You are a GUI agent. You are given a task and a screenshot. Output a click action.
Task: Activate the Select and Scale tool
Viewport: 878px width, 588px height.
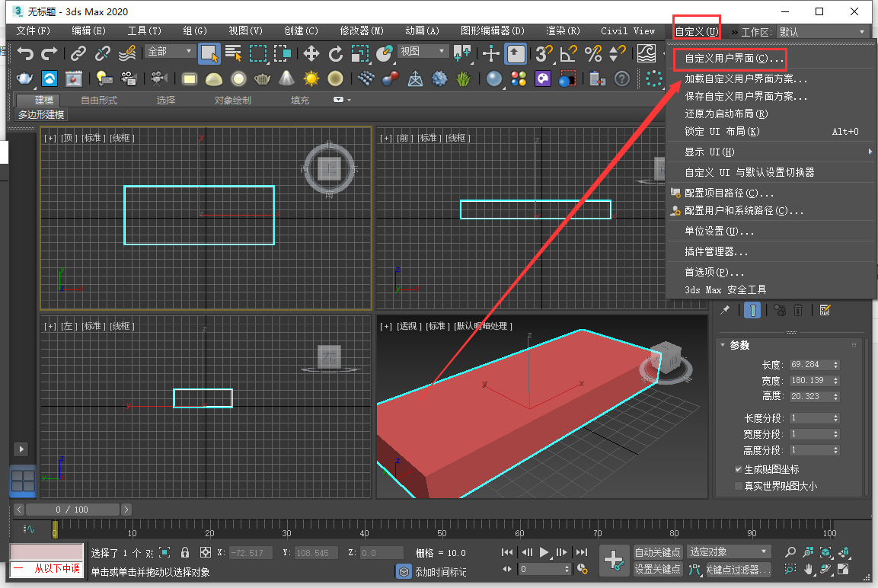pos(359,54)
